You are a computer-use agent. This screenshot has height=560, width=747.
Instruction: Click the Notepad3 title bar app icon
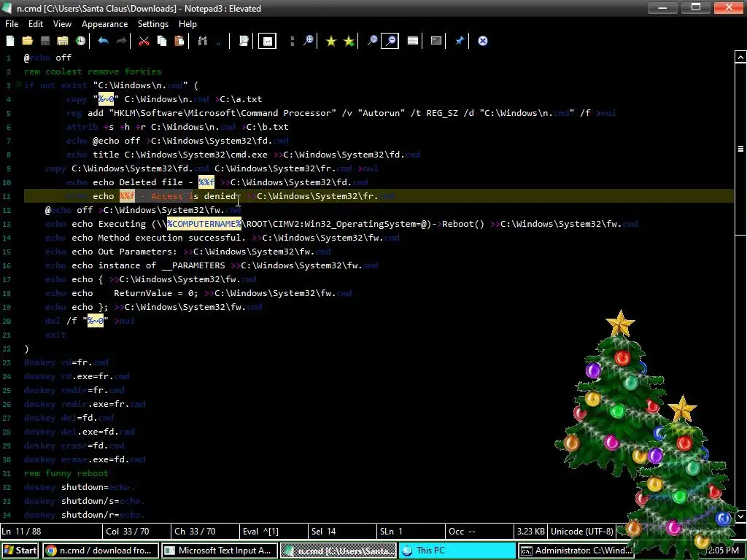pyautogui.click(x=7, y=8)
